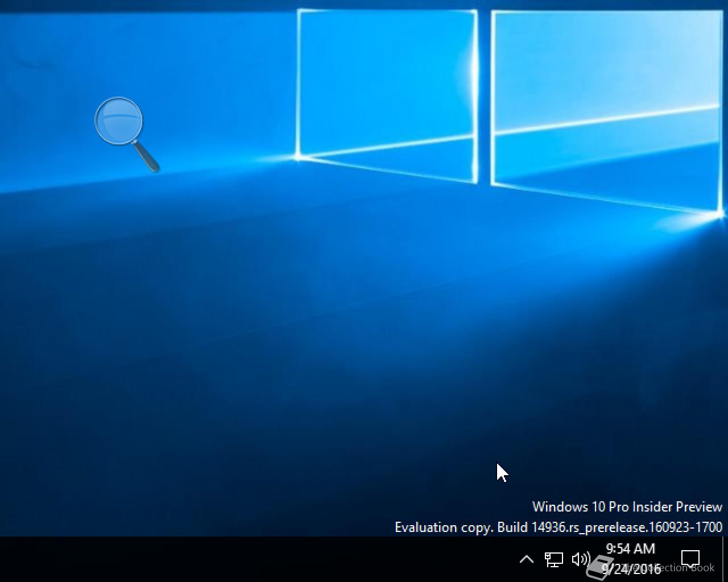Open the Action Center notification icon
728x582 pixels.
point(690,559)
